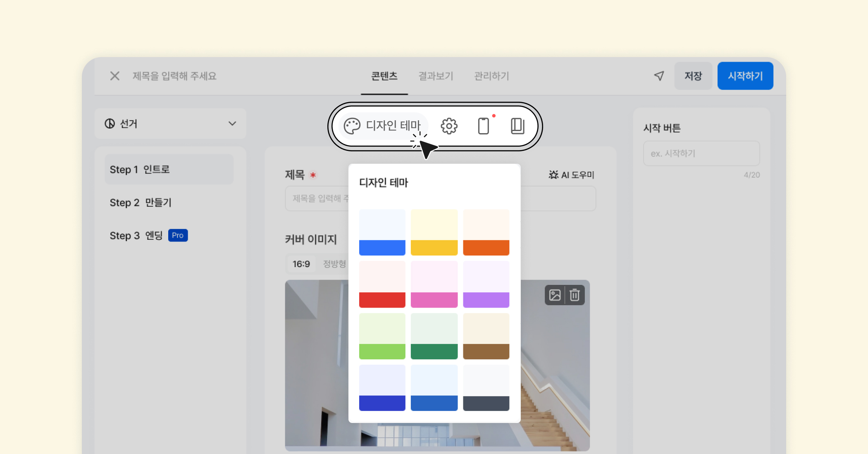Image resolution: width=868 pixels, height=454 pixels.
Task: Choose the blue theme swatch
Action: point(382,232)
